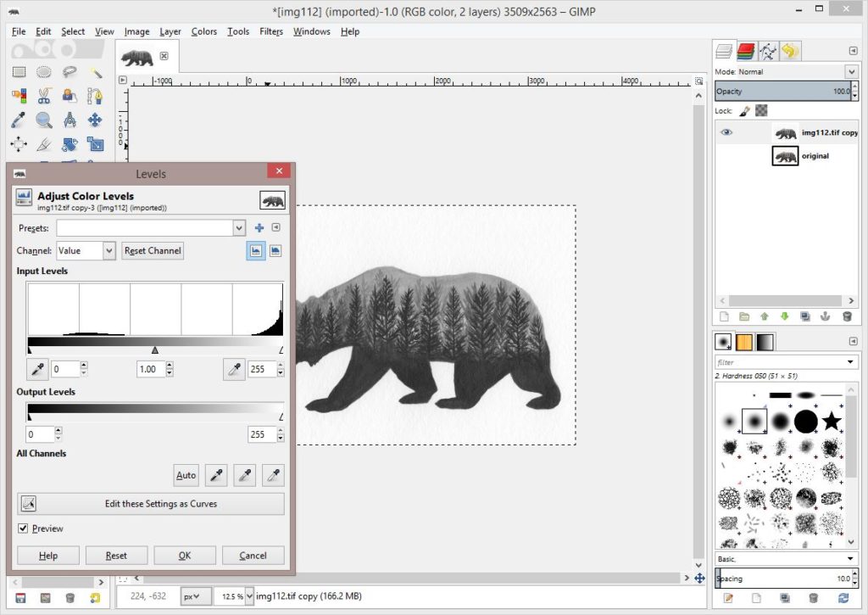Open the Brushes dock configure menu arrow
Image resolution: width=868 pixels, height=615 pixels.
pos(853,341)
